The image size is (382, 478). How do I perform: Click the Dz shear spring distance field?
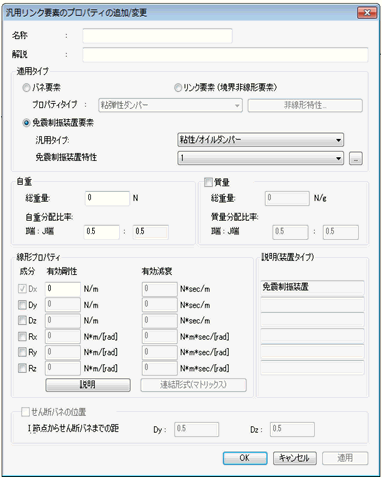pyautogui.click(x=292, y=429)
